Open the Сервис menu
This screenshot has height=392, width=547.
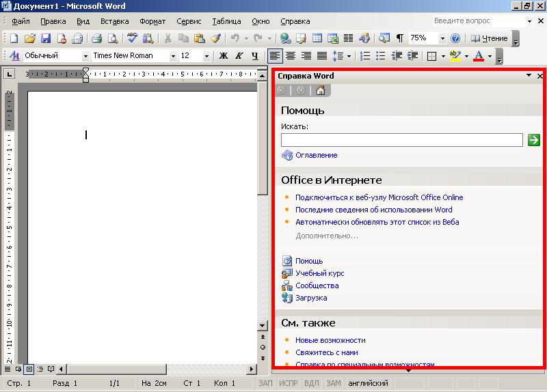[189, 21]
